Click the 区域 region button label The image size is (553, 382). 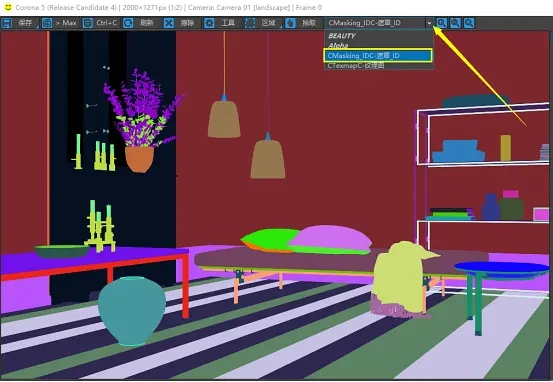pyautogui.click(x=268, y=23)
